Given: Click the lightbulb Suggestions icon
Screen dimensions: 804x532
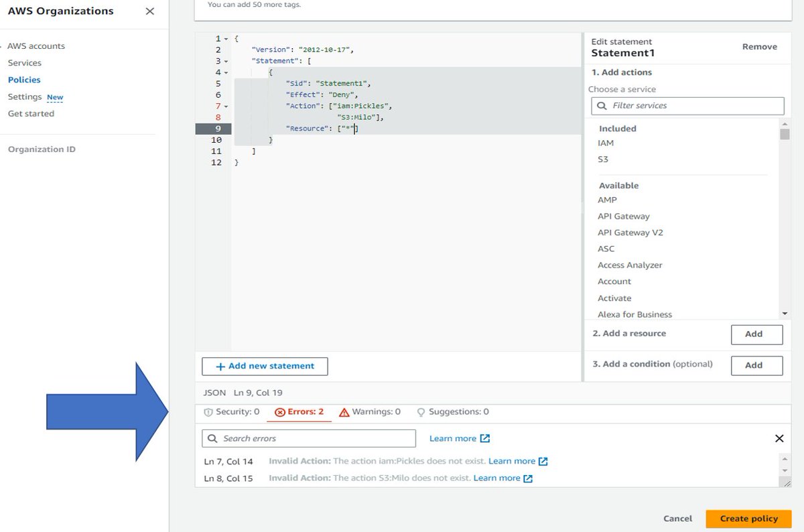Looking at the screenshot, I should coord(421,412).
